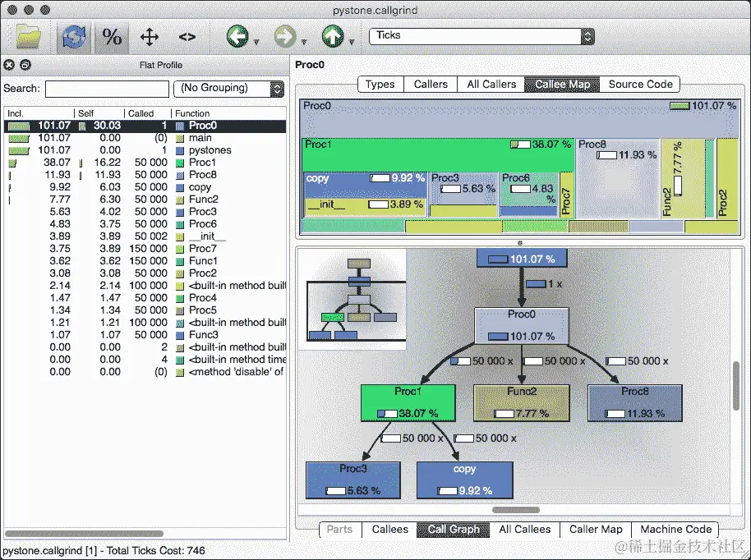Select the Proc3 row in flat profile
The image size is (751, 560).
click(145, 212)
